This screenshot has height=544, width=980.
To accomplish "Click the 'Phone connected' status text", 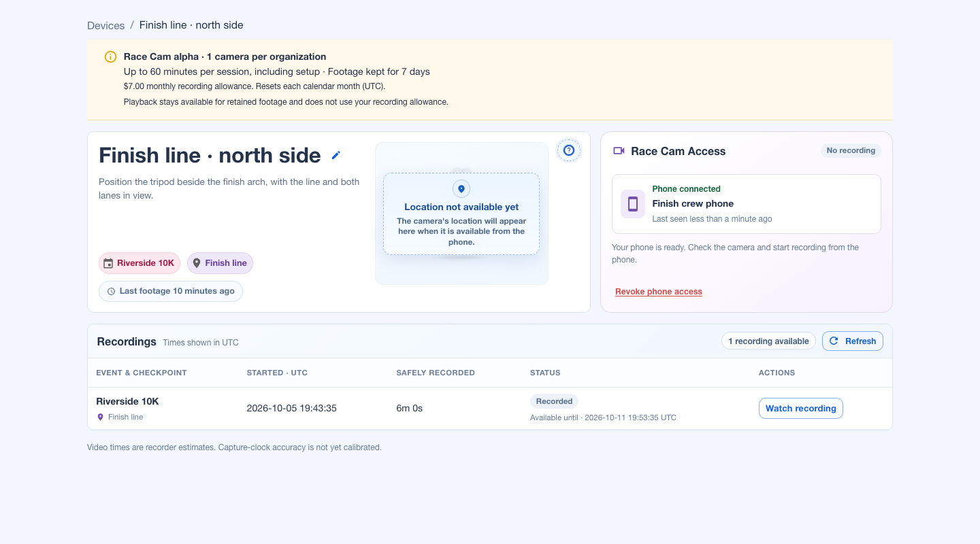I will [686, 189].
